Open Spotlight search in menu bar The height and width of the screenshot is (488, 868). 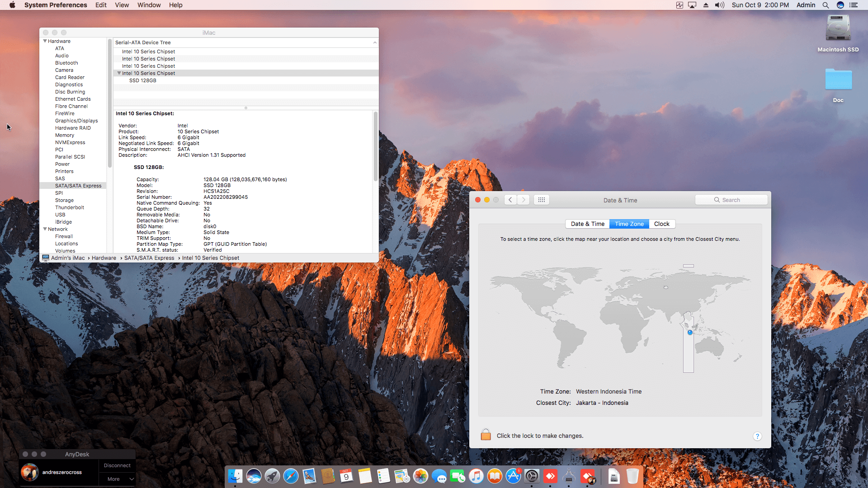(826, 5)
